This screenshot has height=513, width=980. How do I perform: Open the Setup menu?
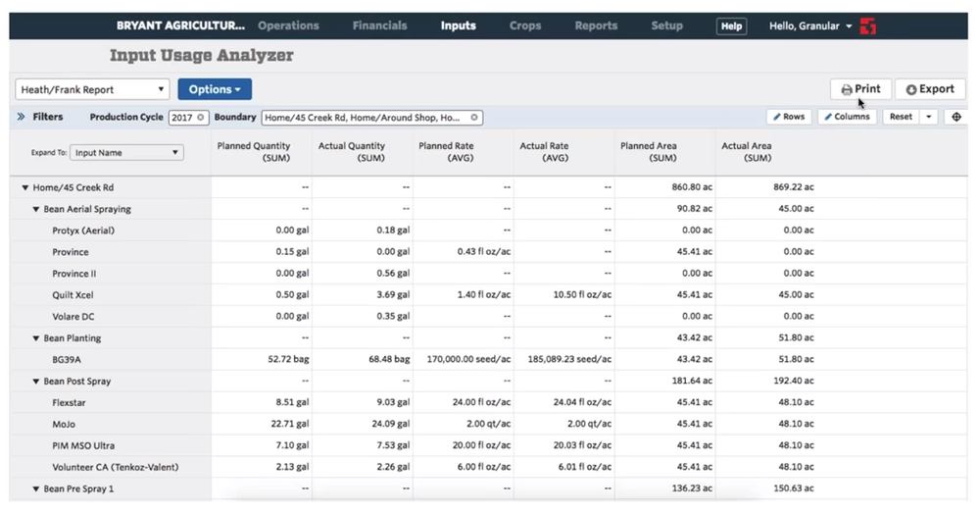[666, 26]
